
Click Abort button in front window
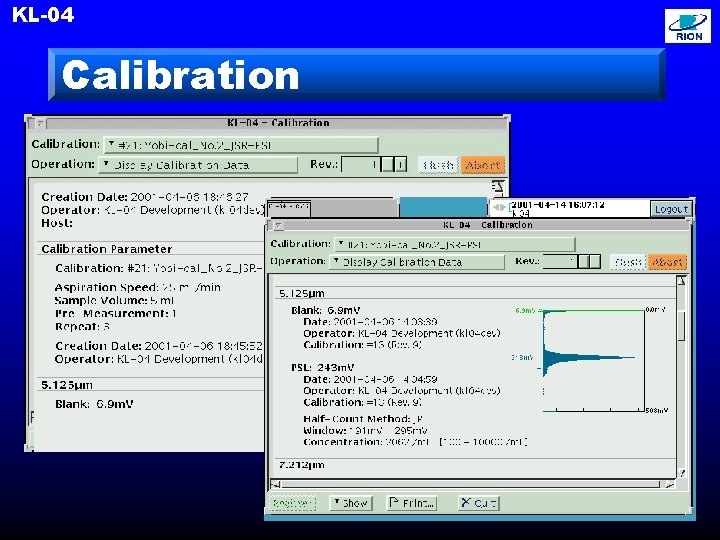667,262
